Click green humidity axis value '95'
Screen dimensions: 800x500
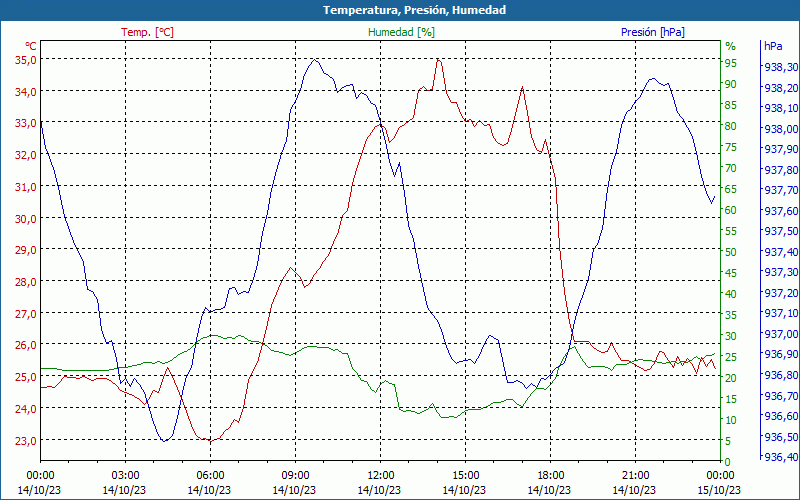coord(731,63)
